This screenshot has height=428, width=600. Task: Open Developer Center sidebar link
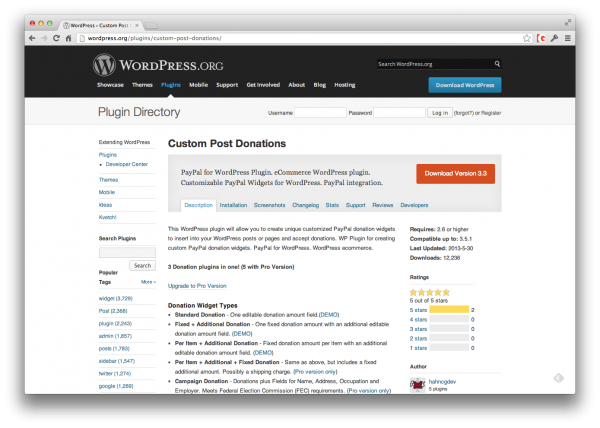coord(127,164)
